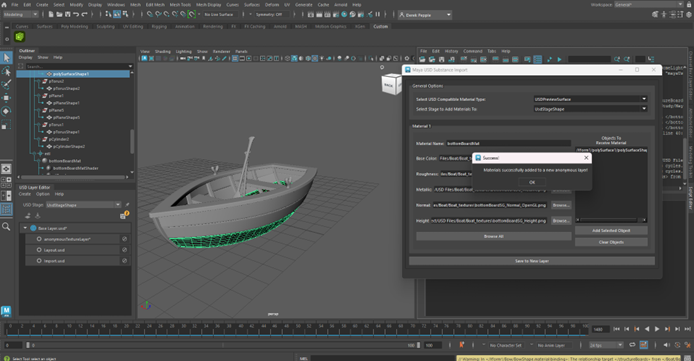
Task: Click the layer icon with orange badge in the USD Layer Editor
Action: 124,215
